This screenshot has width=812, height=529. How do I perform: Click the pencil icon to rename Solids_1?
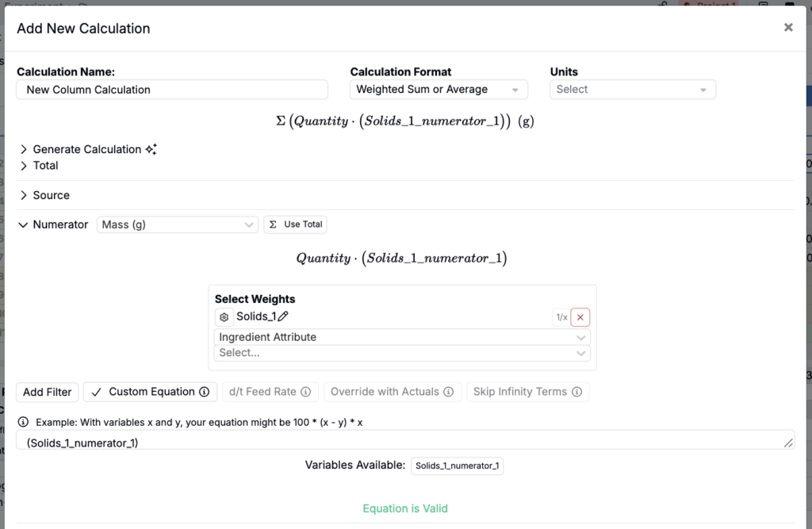point(283,316)
